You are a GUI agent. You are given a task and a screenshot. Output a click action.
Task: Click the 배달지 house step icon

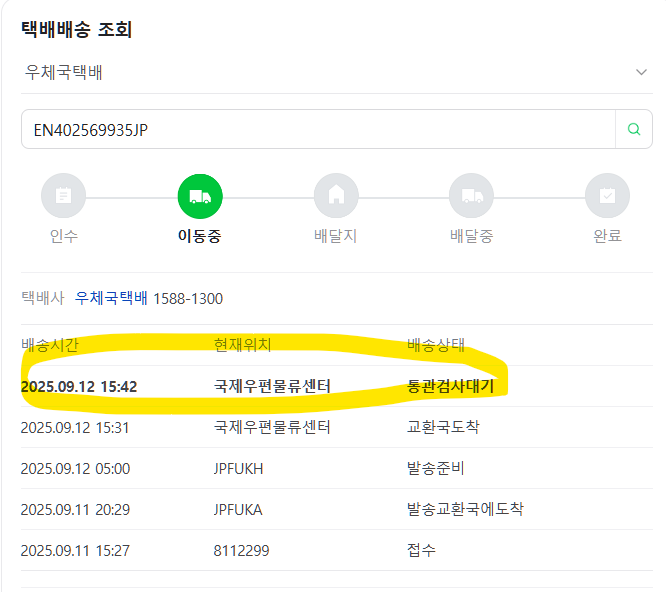tap(336, 196)
